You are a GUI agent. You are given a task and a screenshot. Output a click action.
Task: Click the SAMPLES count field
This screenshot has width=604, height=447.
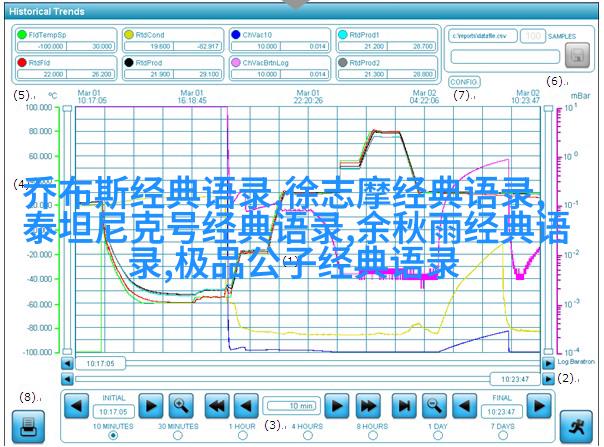click(533, 36)
